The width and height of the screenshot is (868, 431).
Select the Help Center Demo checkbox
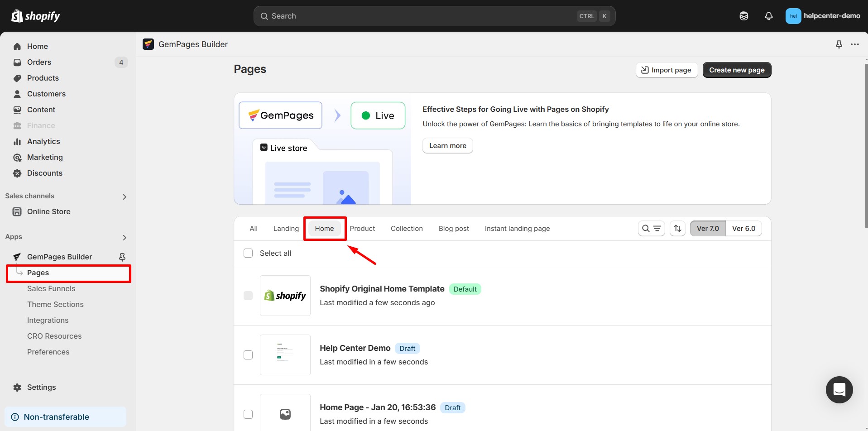[248, 355]
